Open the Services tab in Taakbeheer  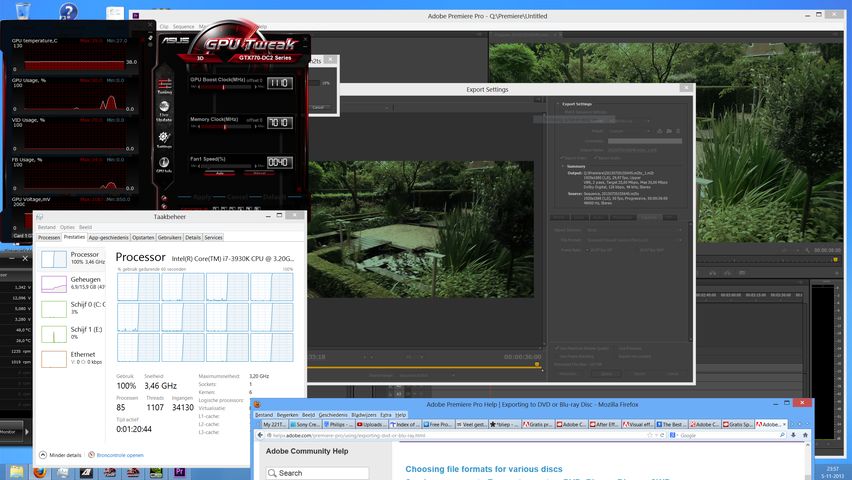coord(214,238)
